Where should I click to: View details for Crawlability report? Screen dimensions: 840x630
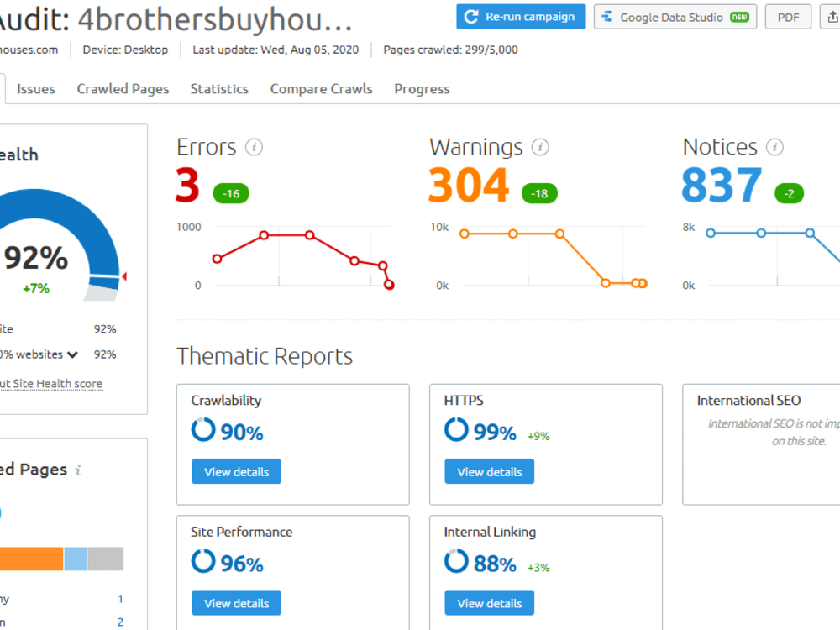click(x=236, y=471)
